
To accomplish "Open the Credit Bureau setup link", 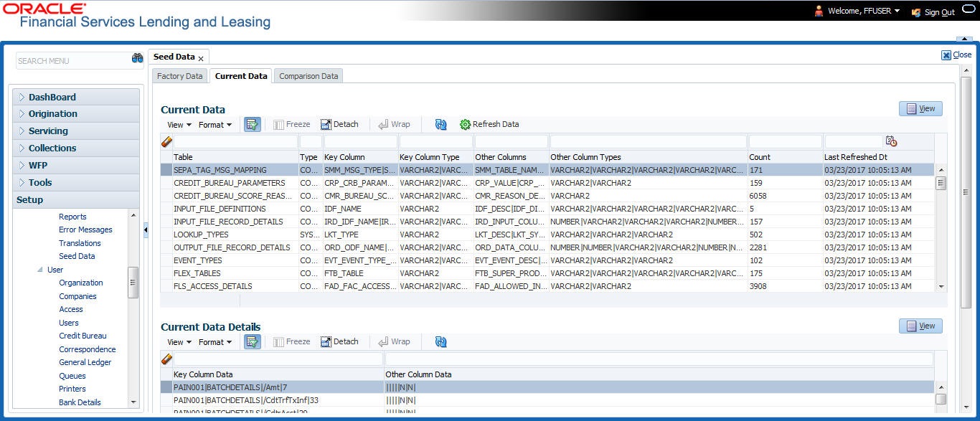I will [83, 336].
